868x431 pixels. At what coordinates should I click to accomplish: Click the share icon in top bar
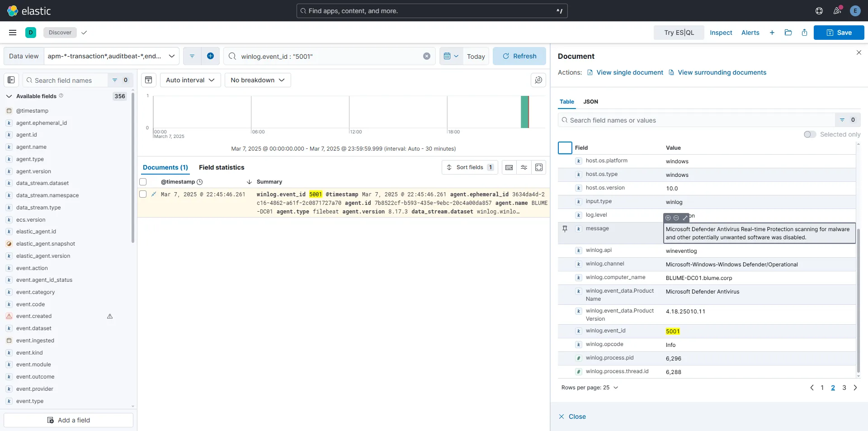(x=804, y=33)
